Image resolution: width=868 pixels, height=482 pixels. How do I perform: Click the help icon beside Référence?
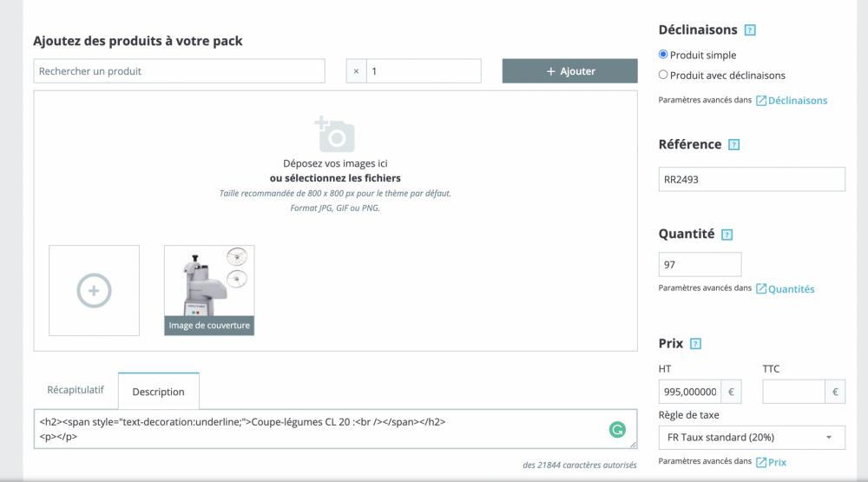click(x=733, y=145)
